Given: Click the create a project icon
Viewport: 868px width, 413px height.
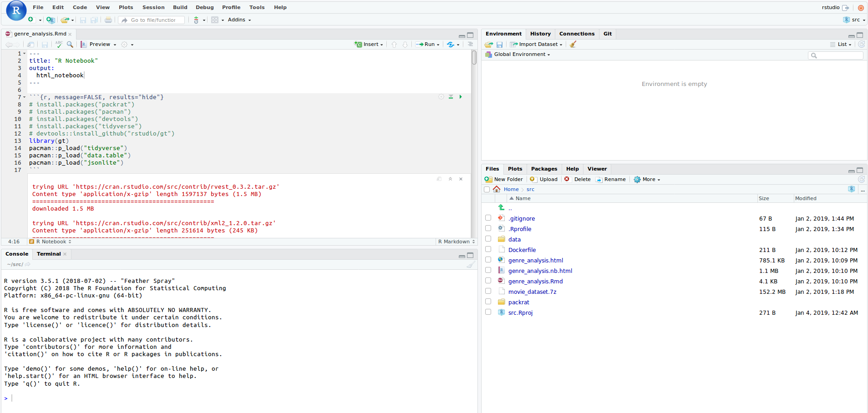Looking at the screenshot, I should point(51,20).
